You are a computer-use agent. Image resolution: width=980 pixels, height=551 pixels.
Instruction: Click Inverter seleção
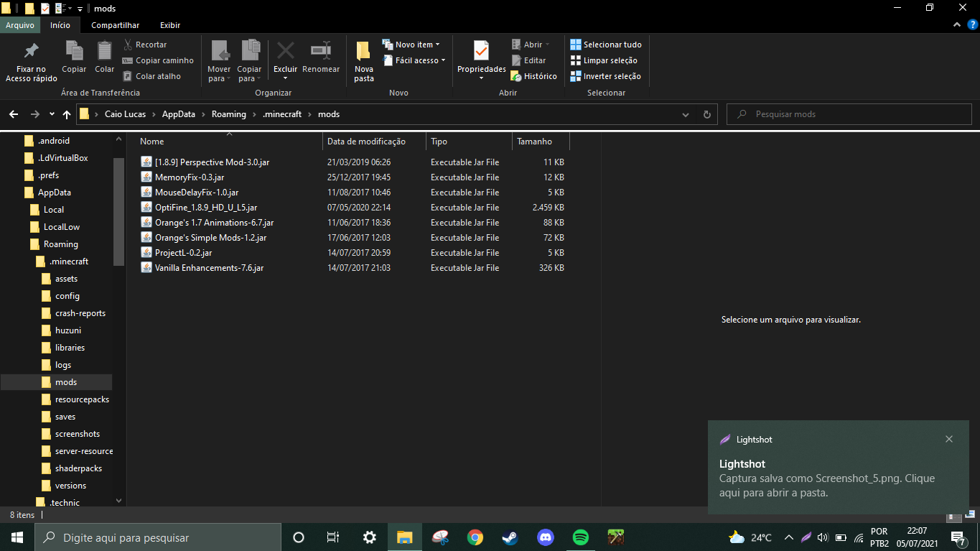coord(605,76)
